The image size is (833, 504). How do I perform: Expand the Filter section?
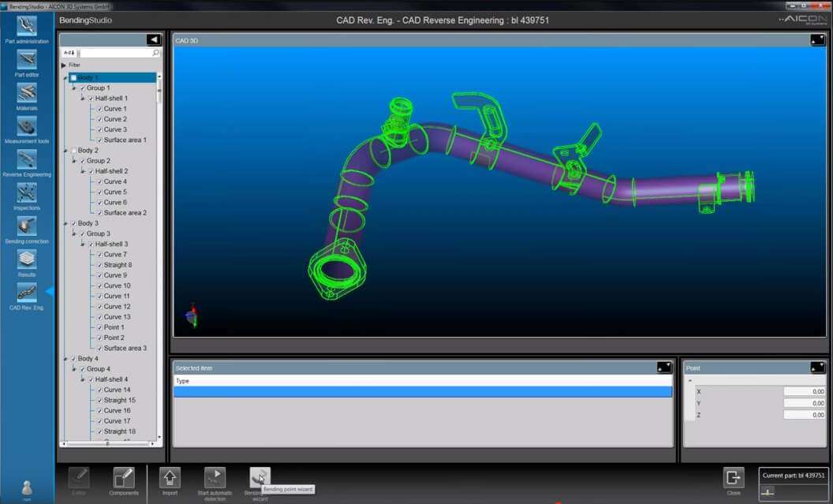tap(64, 65)
